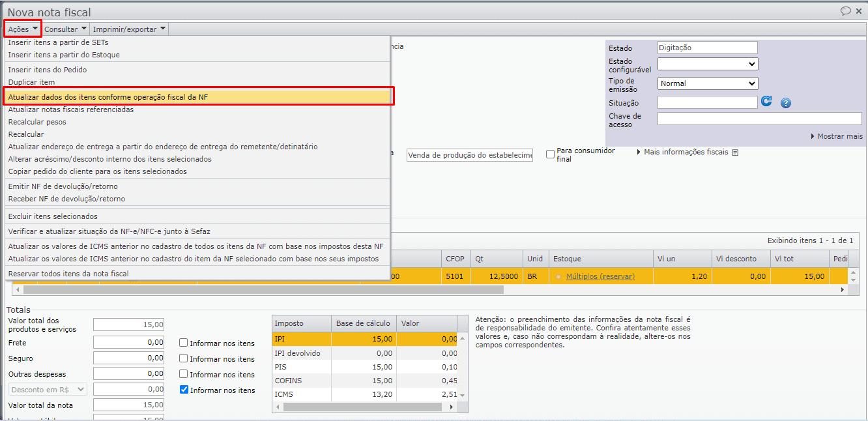This screenshot has width=868, height=421.
Task: Click the items grid horizontal scrollbar
Action: coord(261,290)
